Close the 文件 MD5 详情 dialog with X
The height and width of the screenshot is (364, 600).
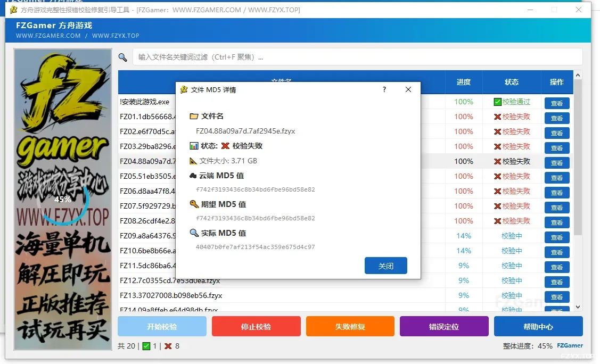pyautogui.click(x=408, y=89)
